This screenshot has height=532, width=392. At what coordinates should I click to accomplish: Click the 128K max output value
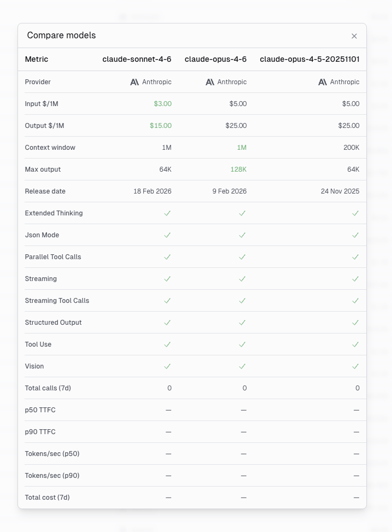[x=238, y=169]
